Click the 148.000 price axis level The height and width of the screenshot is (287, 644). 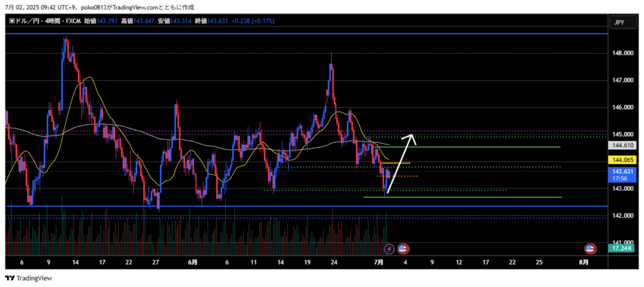point(622,53)
